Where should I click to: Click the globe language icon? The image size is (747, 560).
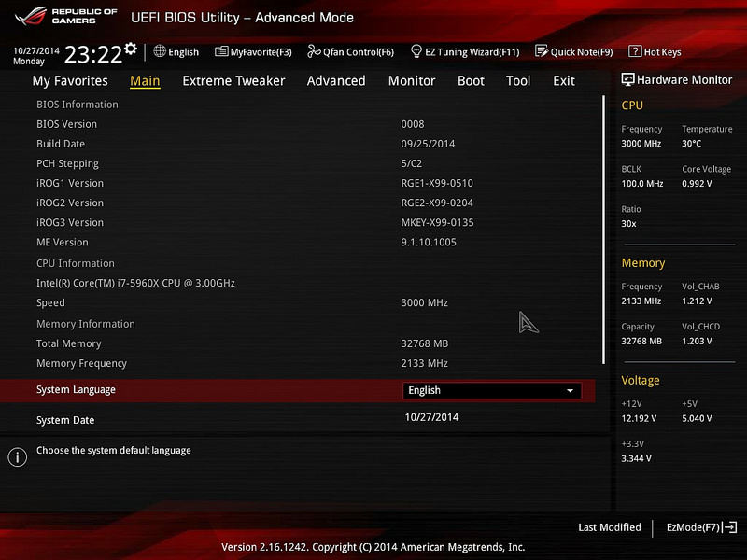160,51
